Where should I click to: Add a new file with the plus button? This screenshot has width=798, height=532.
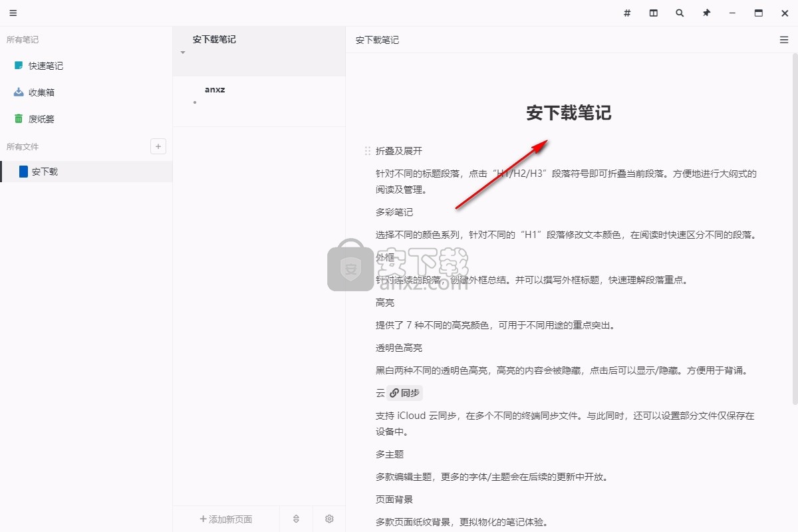point(158,146)
